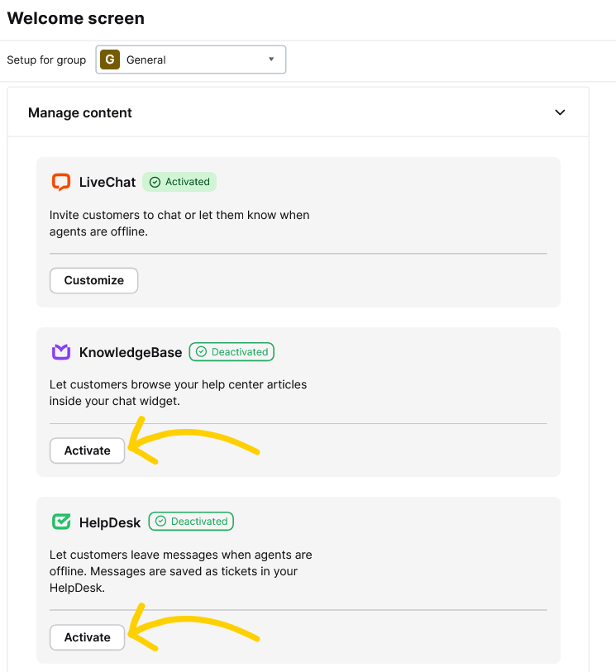Image resolution: width=616 pixels, height=672 pixels.
Task: Click the Manage content header title
Action: [x=80, y=112]
